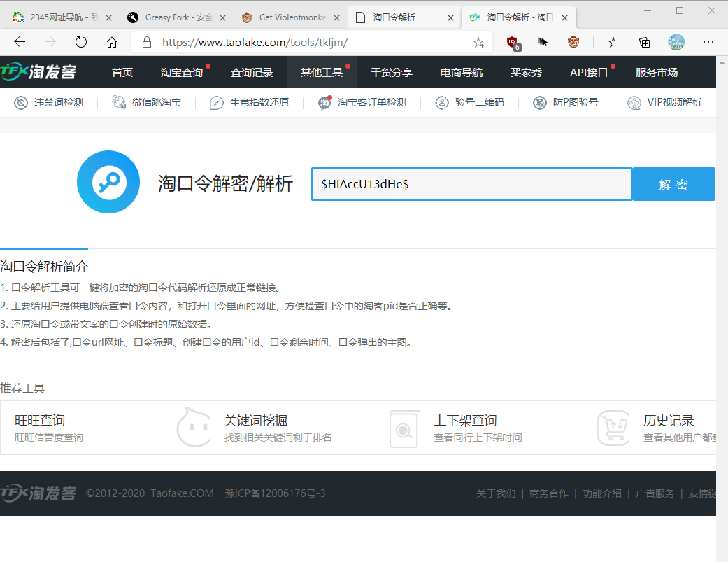Add this page to favorites star
Image resolution: width=728 pixels, height=562 pixels.
pyautogui.click(x=478, y=43)
